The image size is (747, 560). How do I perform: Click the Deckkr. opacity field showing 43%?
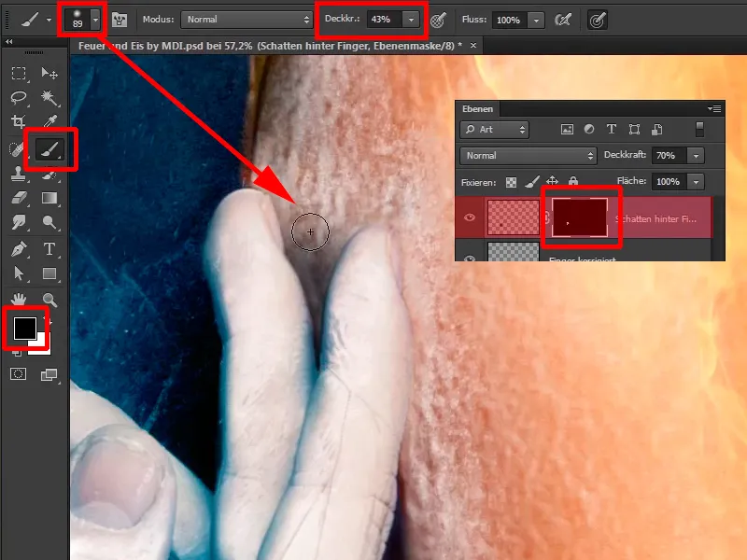[384, 20]
